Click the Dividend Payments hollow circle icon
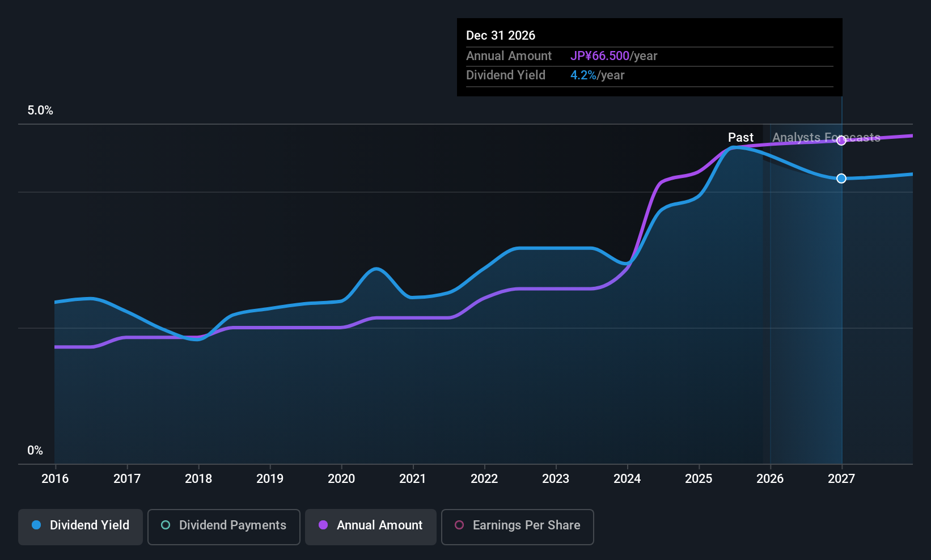Viewport: 931px width, 560px height. [x=166, y=525]
